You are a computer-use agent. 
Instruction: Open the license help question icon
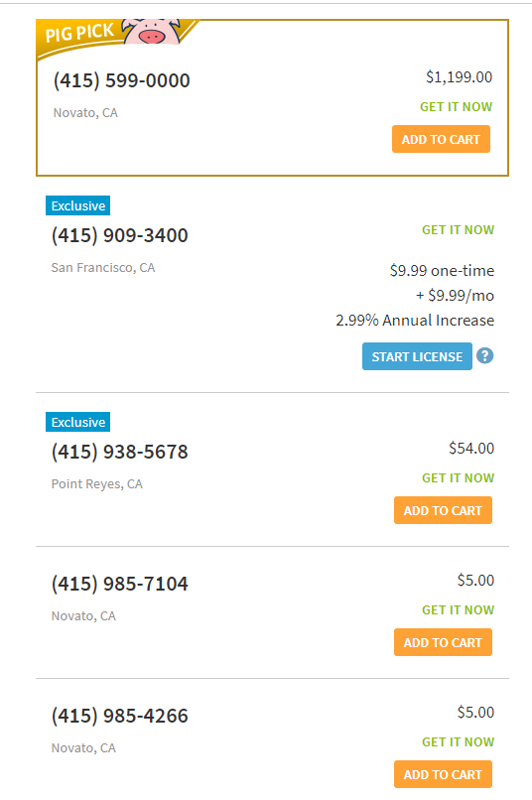(x=484, y=355)
